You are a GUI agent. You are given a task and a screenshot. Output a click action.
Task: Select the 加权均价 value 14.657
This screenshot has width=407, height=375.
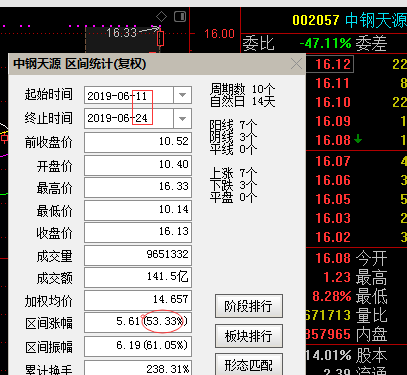[x=138, y=300]
